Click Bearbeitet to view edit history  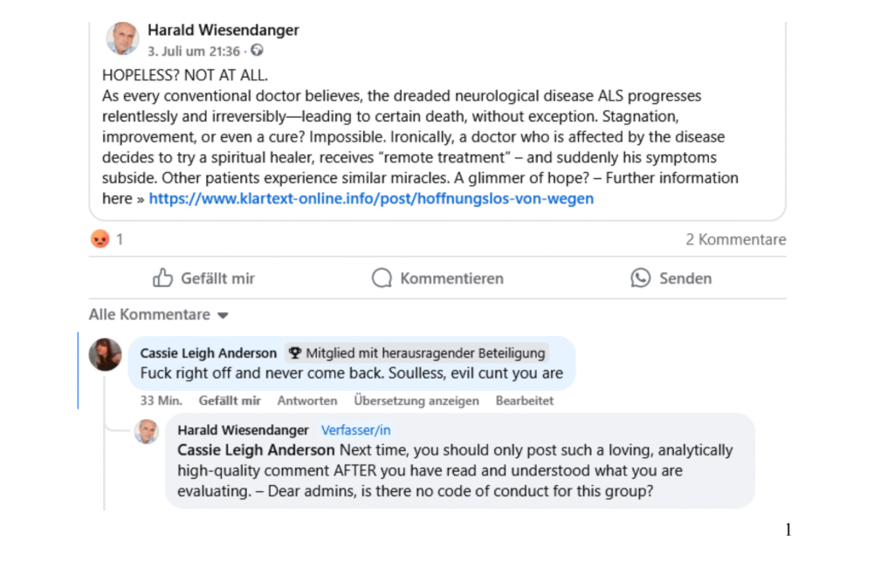[x=525, y=400]
